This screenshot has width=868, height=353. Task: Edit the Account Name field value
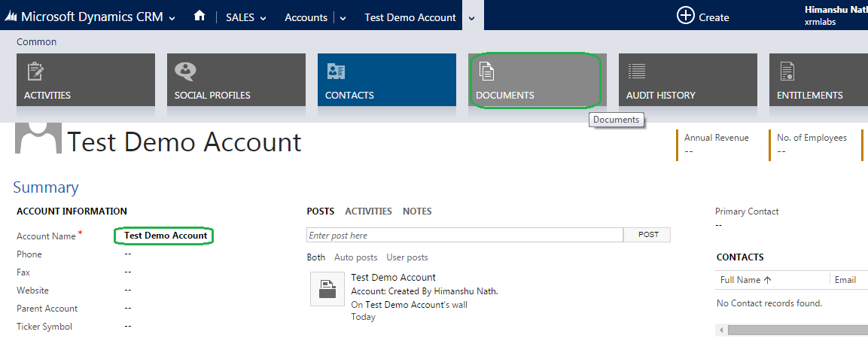[x=166, y=236]
